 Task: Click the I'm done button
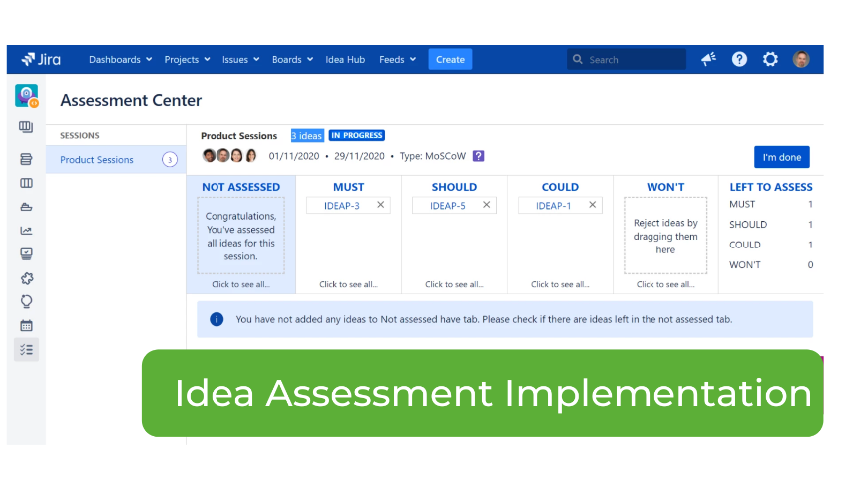tap(781, 157)
